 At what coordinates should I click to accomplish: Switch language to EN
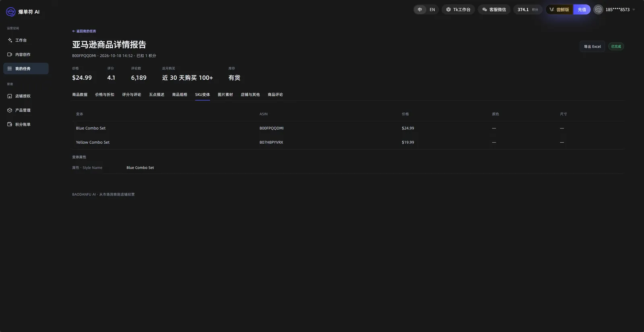point(432,10)
